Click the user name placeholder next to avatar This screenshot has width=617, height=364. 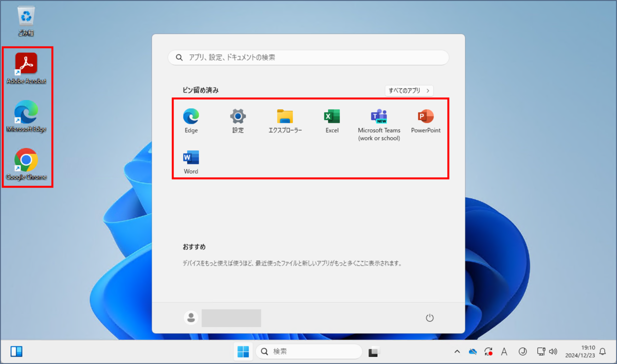(231, 318)
